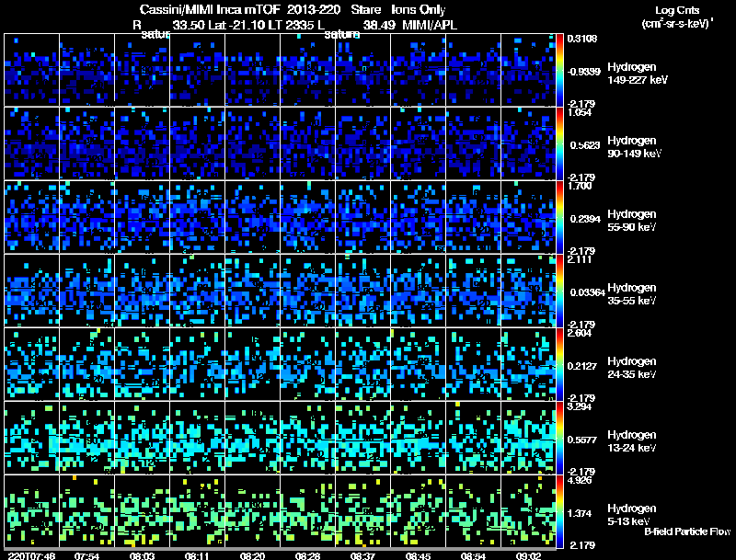Click the 'B-field Particle Flow' label
Image resolution: width=736 pixels, height=560 pixels.
tap(687, 531)
